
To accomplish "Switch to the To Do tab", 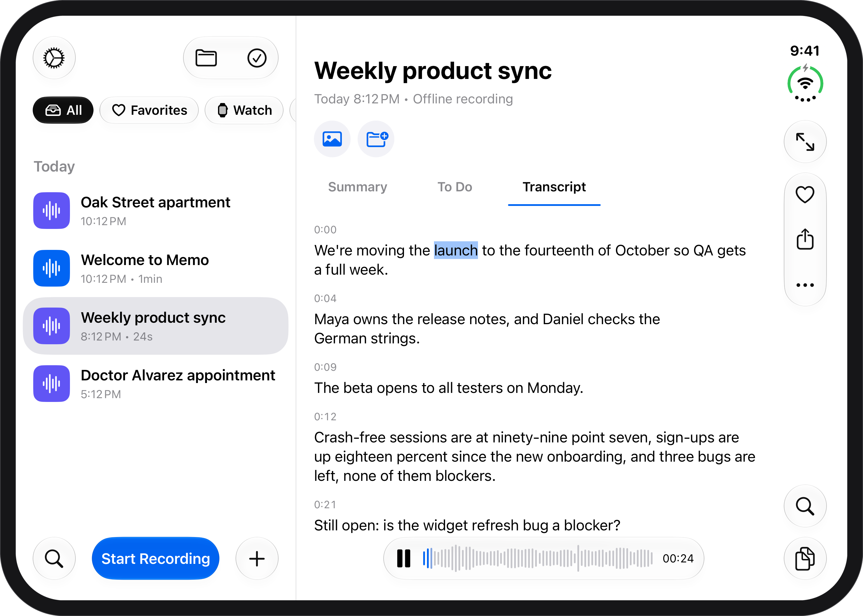I will (x=455, y=187).
